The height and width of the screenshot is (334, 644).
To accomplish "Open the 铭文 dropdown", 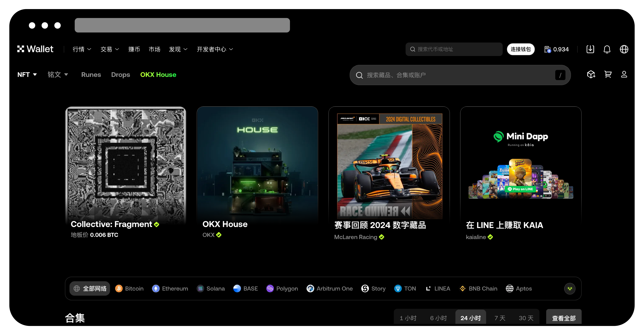I will point(58,75).
